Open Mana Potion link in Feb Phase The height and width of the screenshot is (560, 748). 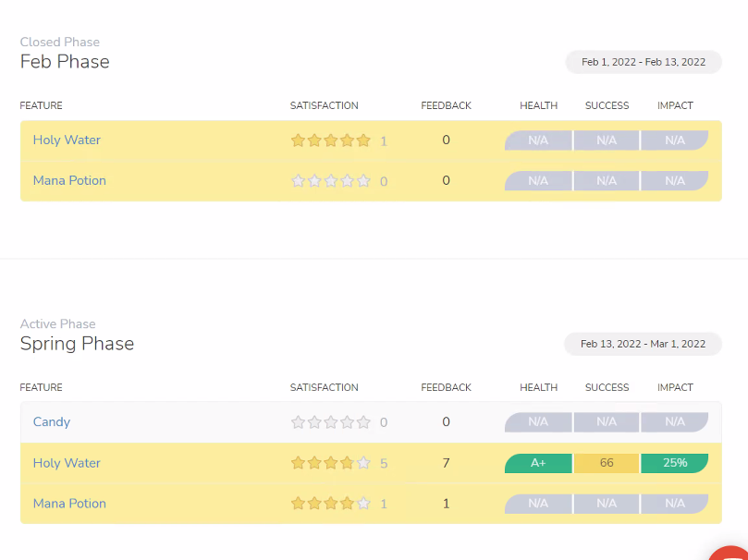point(69,180)
